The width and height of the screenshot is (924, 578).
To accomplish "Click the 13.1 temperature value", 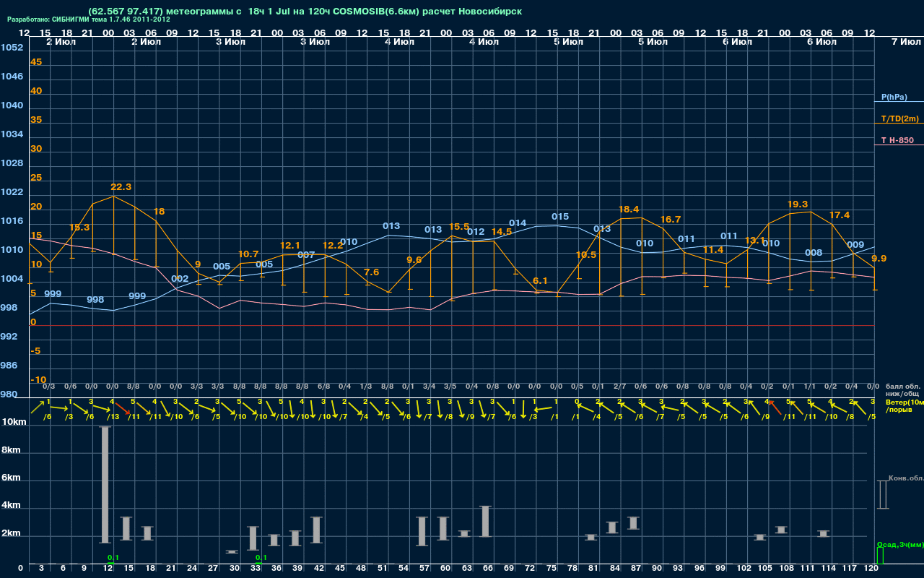I will 754,240.
